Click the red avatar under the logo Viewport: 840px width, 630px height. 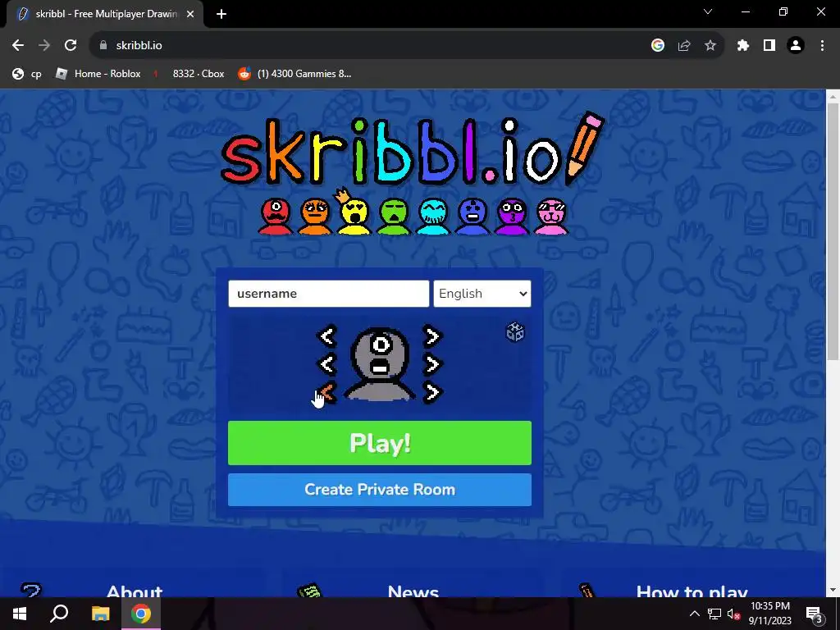click(x=276, y=217)
